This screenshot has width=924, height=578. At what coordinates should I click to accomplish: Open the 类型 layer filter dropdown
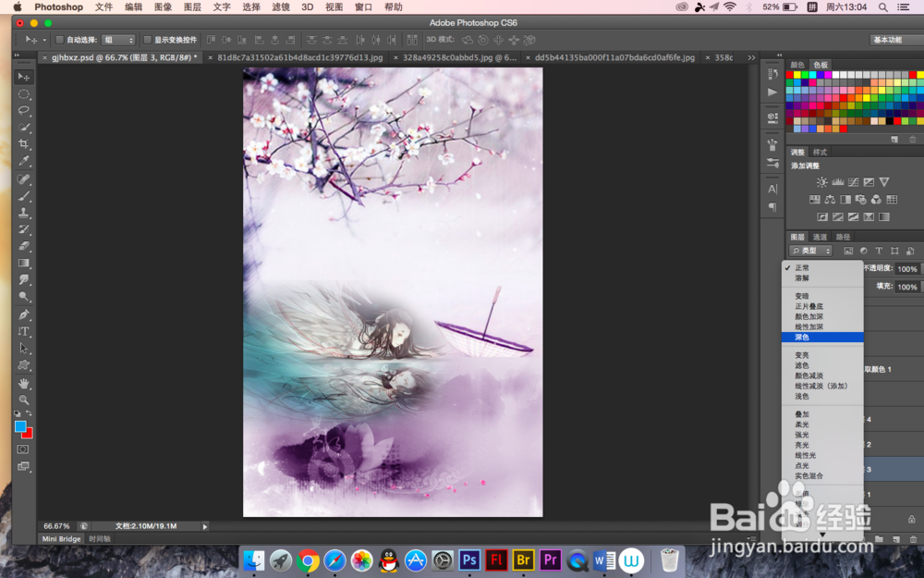(x=811, y=251)
